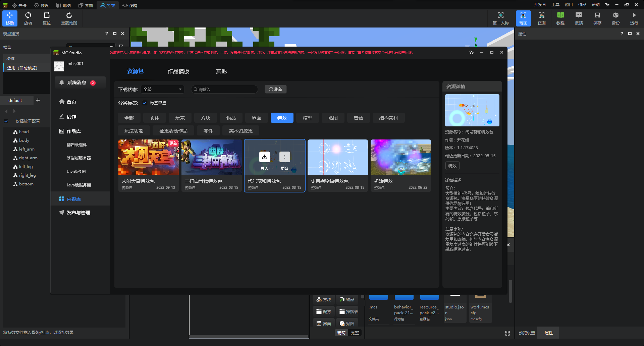Open the 逻辑 menu tab

click(130, 5)
